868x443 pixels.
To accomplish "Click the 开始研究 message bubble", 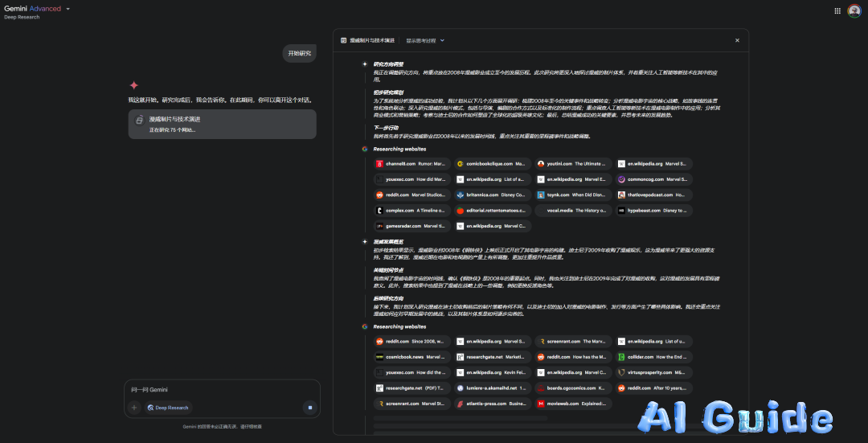I will click(300, 53).
